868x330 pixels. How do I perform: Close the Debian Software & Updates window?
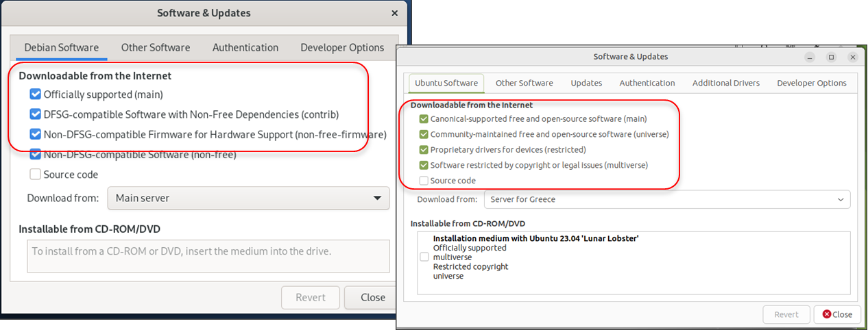tap(394, 13)
